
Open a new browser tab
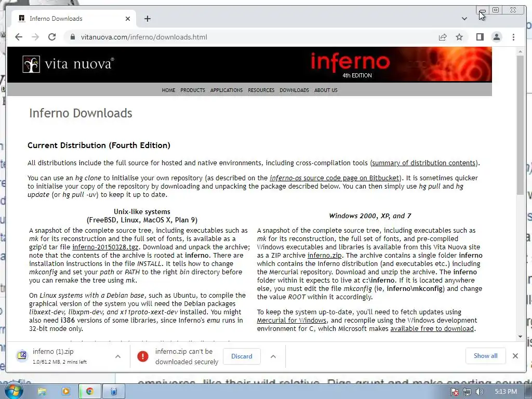pyautogui.click(x=147, y=19)
